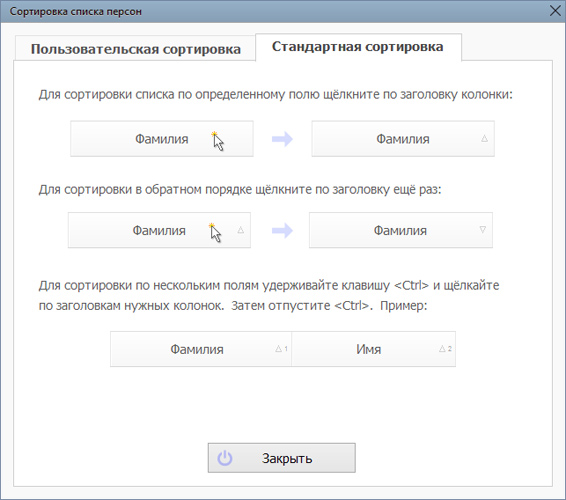This screenshot has height=500, width=566.
Task: Select the Стандартная сортировка tab
Action: 358,47
